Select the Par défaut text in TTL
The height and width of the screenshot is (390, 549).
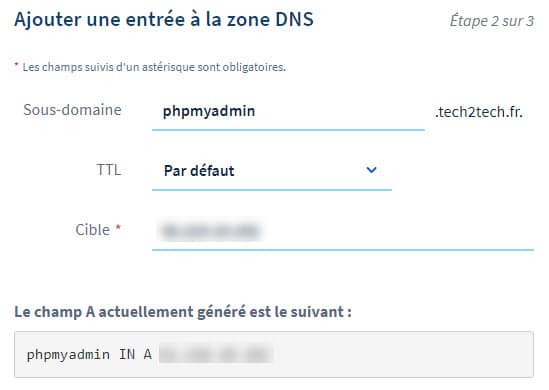click(x=199, y=171)
